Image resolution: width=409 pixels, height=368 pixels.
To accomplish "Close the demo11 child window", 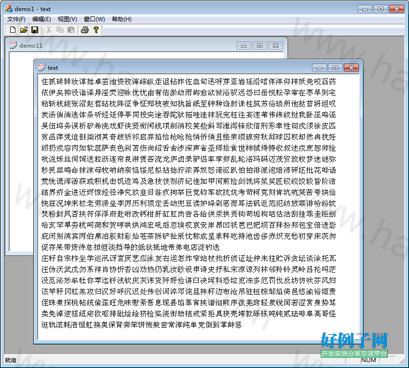I will click(276, 45).
